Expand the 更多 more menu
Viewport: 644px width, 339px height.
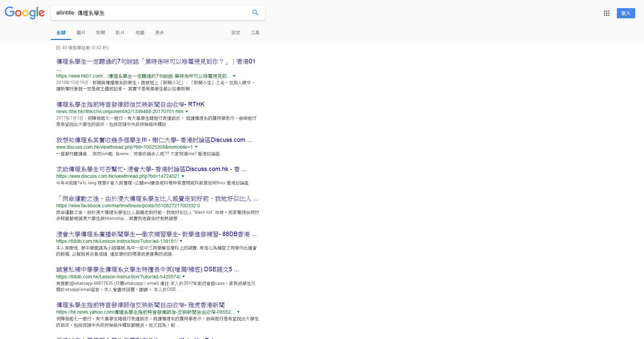coord(159,33)
